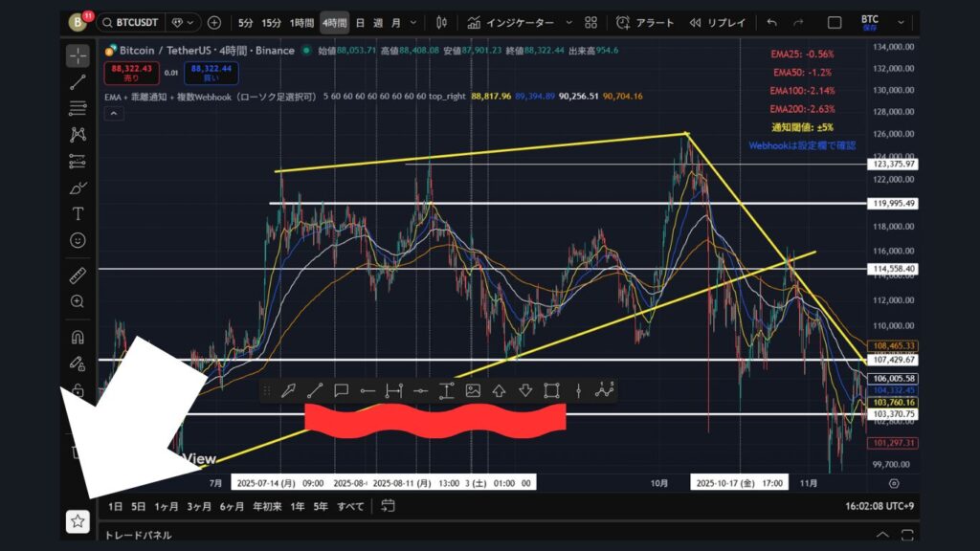This screenshot has width=980, height=551.
Task: Switch to the 15分 timeframe
Action: [x=273, y=22]
